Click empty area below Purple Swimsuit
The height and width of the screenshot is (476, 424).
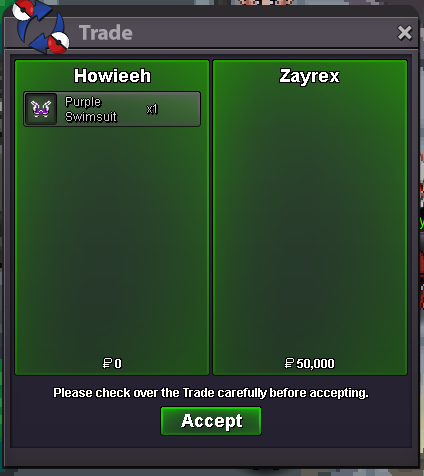pyautogui.click(x=112, y=240)
